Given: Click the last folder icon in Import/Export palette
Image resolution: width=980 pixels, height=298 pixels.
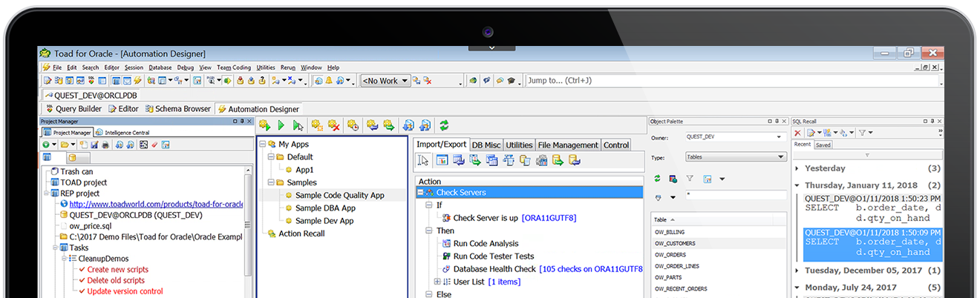Looking at the screenshot, I should [574, 160].
